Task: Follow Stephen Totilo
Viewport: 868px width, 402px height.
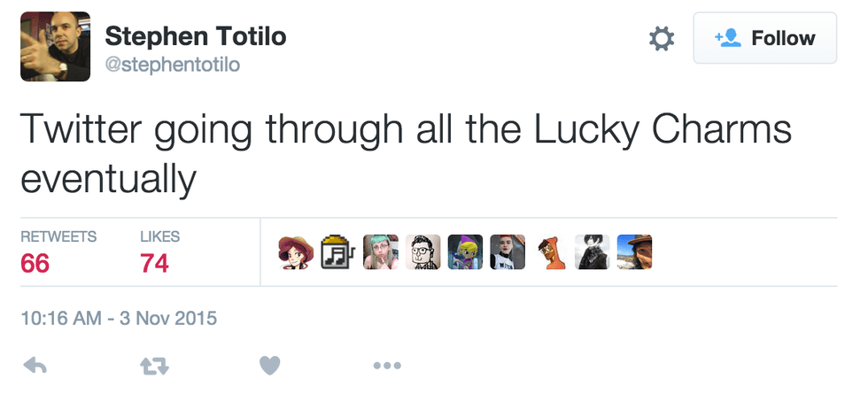Action: pyautogui.click(x=764, y=38)
